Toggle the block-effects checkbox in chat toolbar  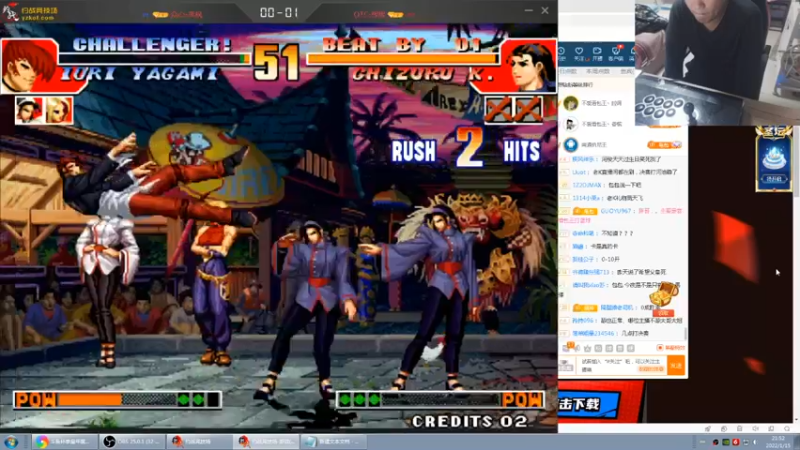[x=660, y=348]
